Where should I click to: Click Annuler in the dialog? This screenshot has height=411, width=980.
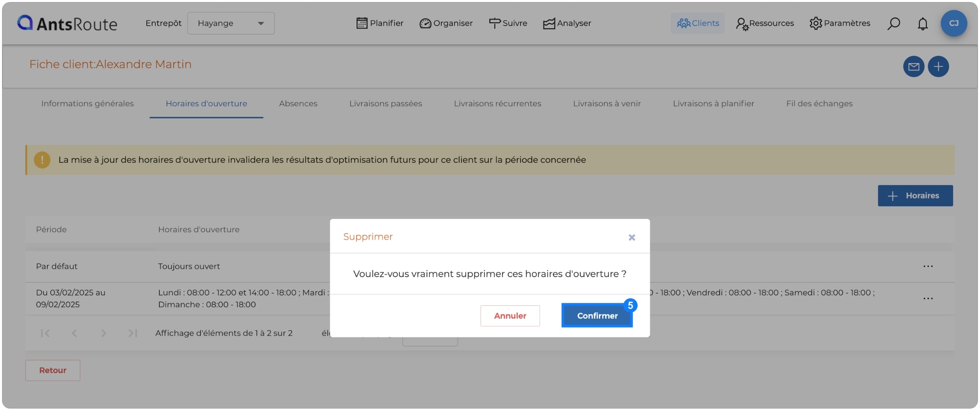pyautogui.click(x=510, y=316)
